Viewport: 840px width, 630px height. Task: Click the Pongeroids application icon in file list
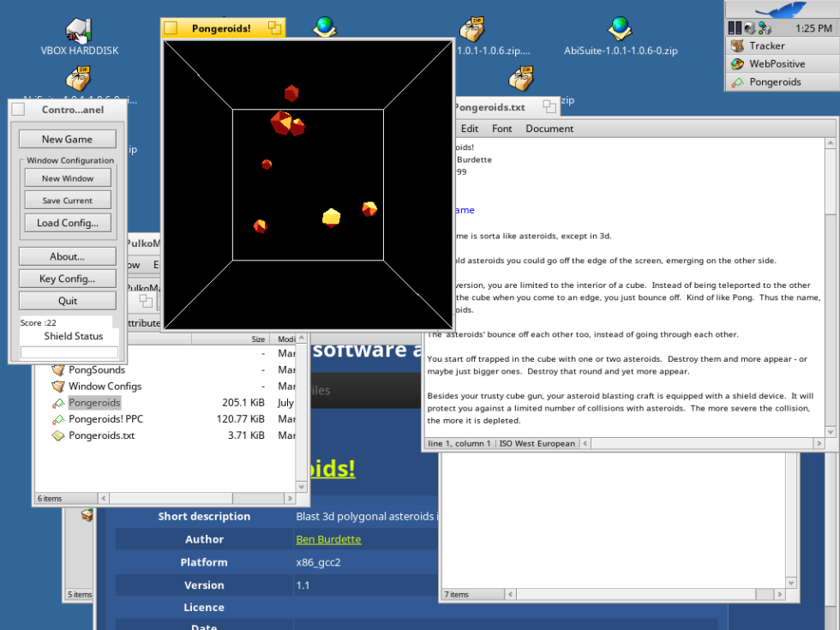58,403
